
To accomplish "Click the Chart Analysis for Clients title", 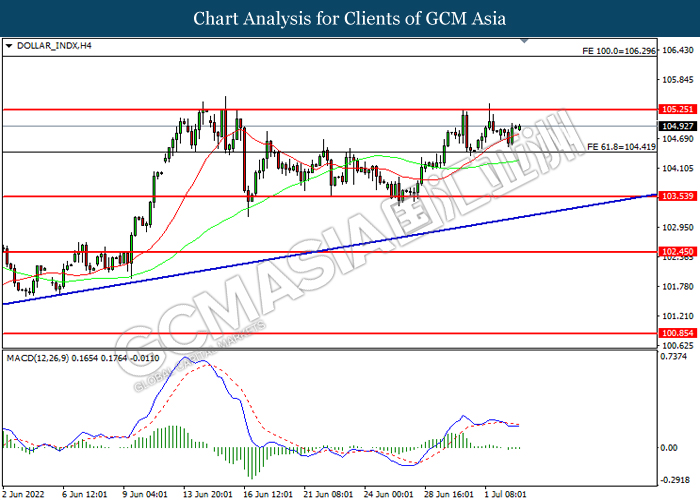I will coord(349,19).
